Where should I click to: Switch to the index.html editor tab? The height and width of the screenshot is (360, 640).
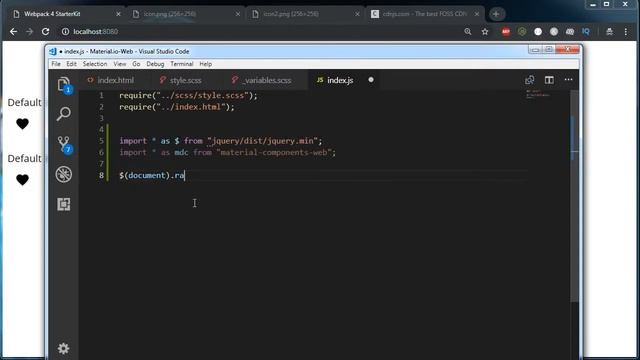coord(115,80)
